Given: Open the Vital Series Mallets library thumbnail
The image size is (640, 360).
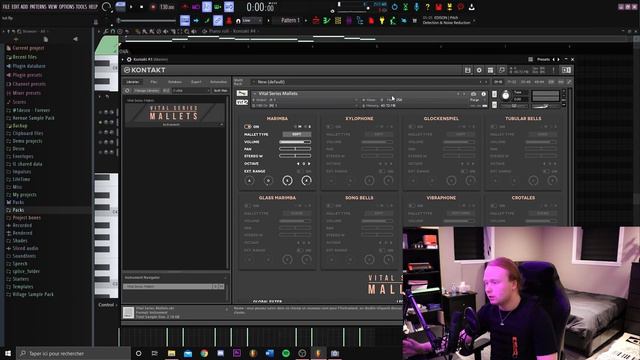Looking at the screenshot, I should coord(174,113).
